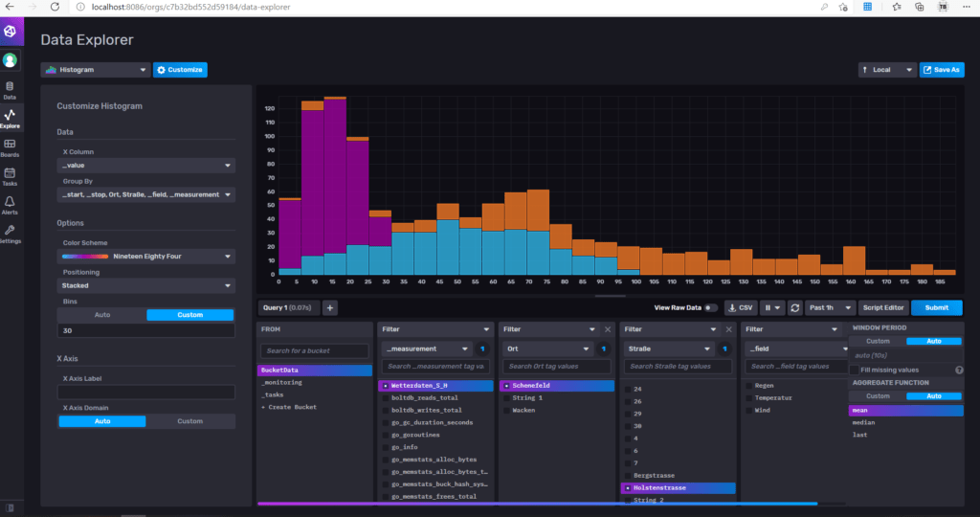Open the Past 1h time range dropdown
The width and height of the screenshot is (980, 517).
[830, 307]
